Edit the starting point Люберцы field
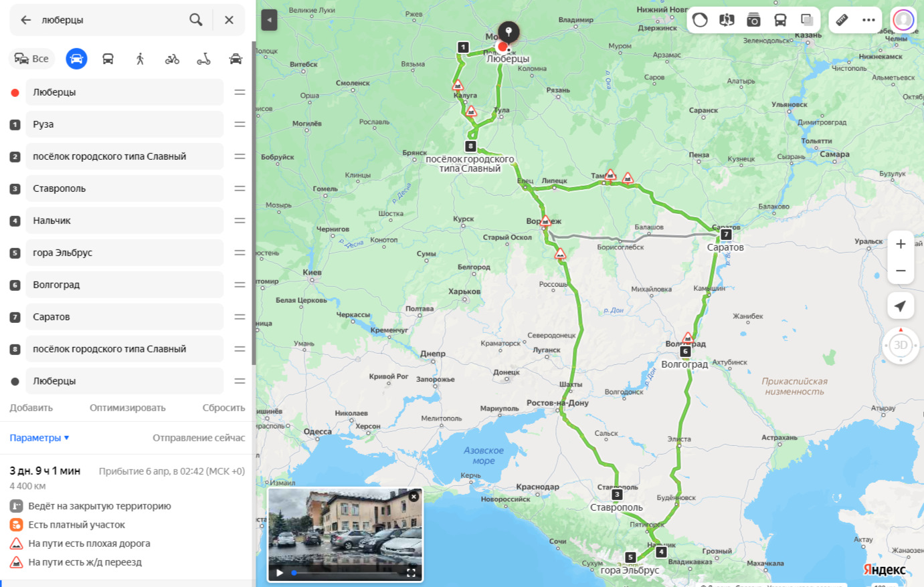 pyautogui.click(x=124, y=92)
